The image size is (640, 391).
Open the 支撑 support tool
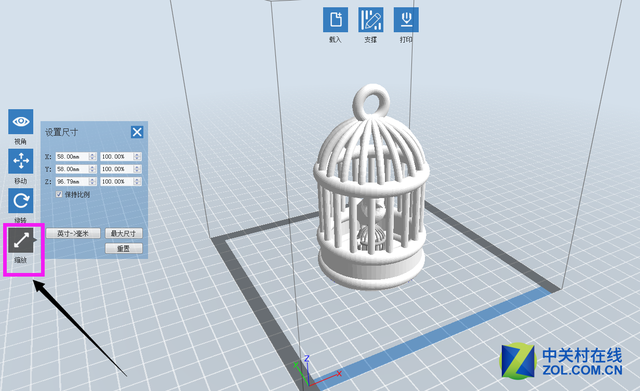click(371, 20)
